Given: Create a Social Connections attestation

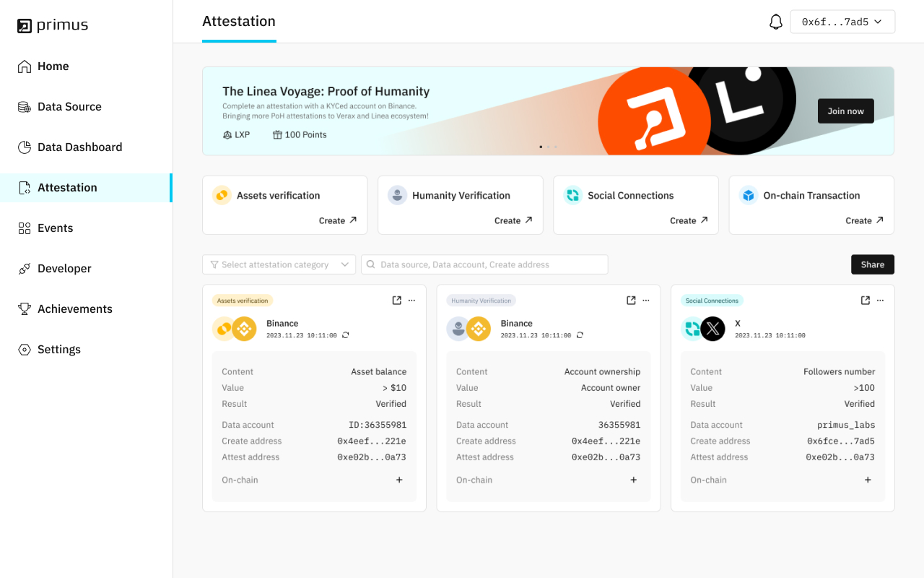Looking at the screenshot, I should click(x=689, y=220).
